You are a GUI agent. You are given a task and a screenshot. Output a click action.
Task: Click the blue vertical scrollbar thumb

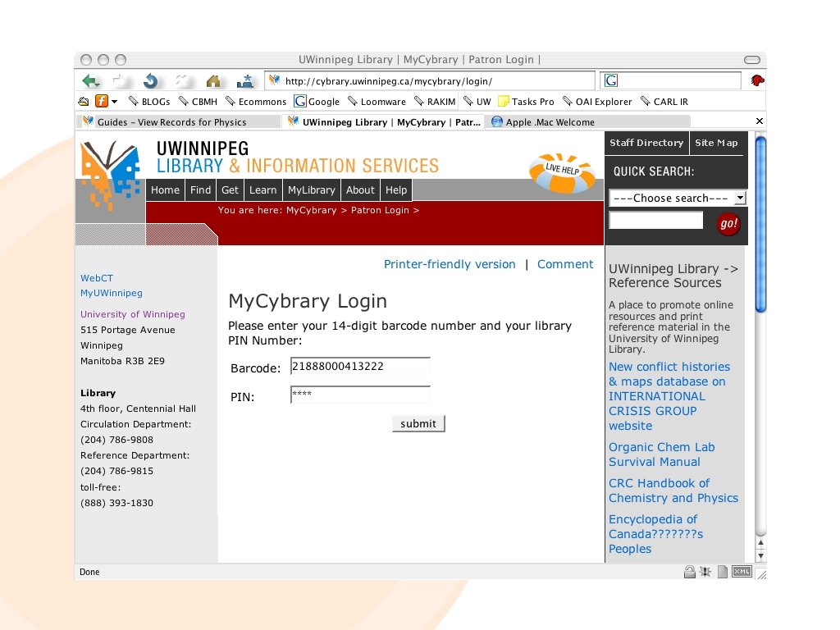[760, 224]
